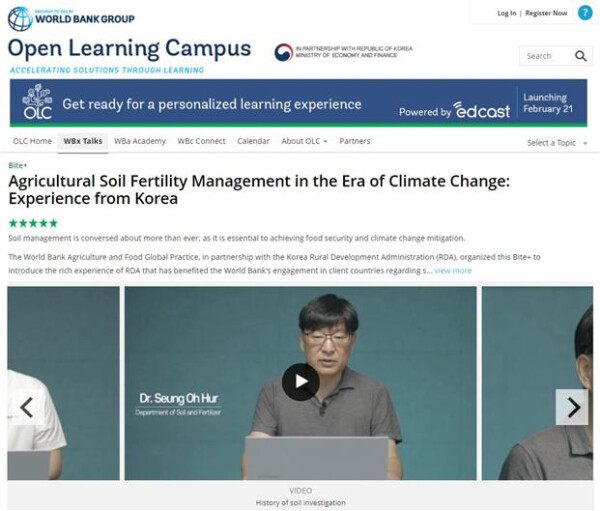The width and height of the screenshot is (600, 511).
Task: Click the Korea ministry emblem icon
Action: click(284, 52)
